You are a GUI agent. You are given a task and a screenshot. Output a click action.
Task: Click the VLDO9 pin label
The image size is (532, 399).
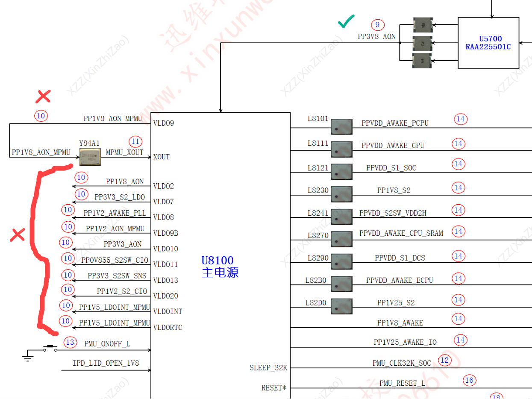pos(164,123)
